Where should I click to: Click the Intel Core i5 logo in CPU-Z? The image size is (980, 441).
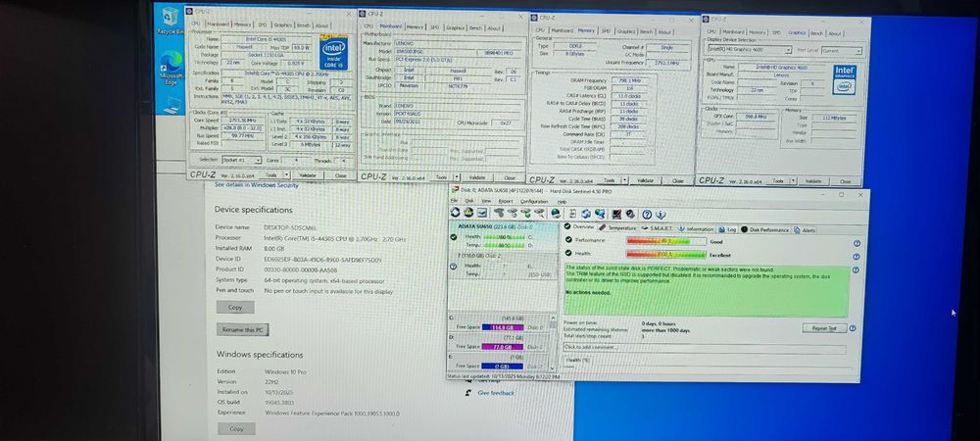(334, 53)
